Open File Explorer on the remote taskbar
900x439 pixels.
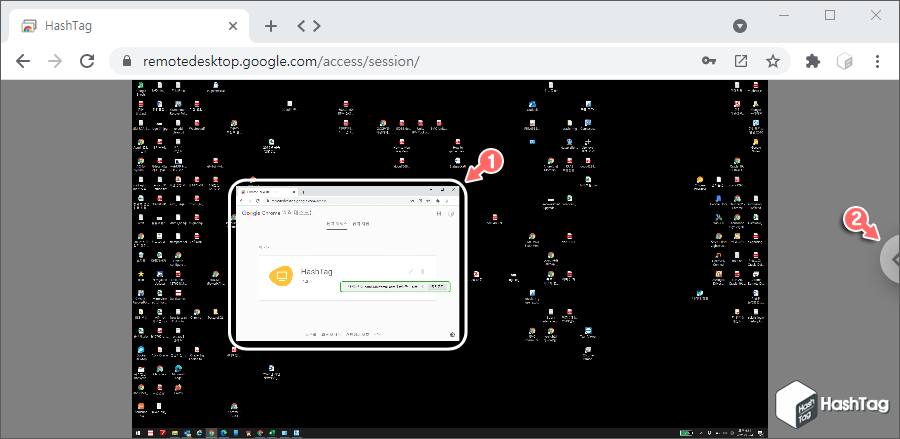tap(174, 433)
